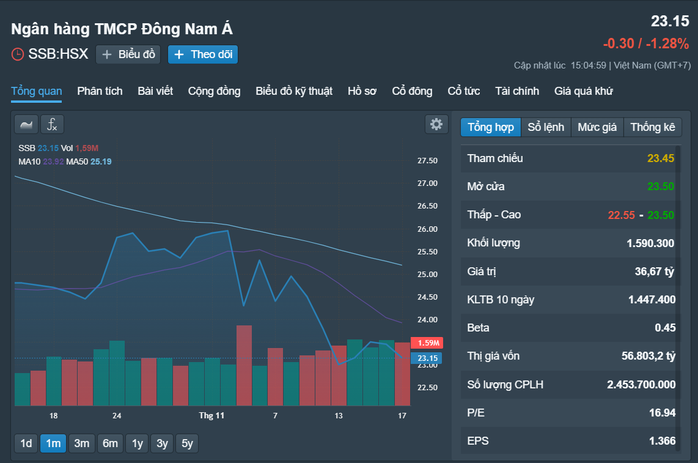Click the Thg 11 date axis label
This screenshot has height=463, width=698.
pyautogui.click(x=211, y=416)
